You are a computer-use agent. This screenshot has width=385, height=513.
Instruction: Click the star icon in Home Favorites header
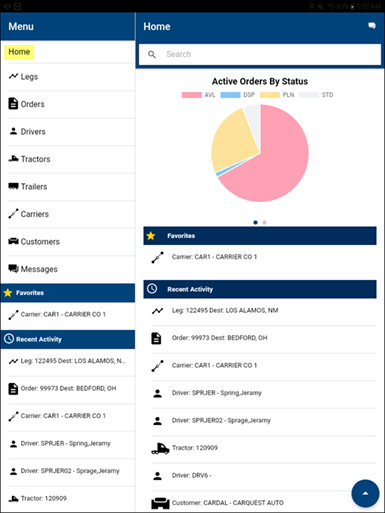tap(151, 236)
